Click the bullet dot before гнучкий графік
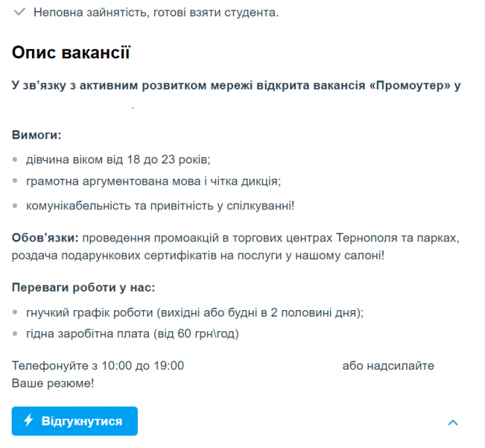The height and width of the screenshot is (448, 485). point(16,312)
